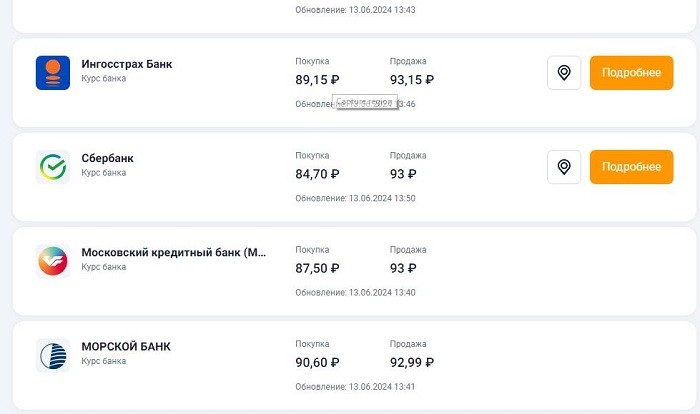Click the Capture region tooltip
The height and width of the screenshot is (414, 700).
367,102
